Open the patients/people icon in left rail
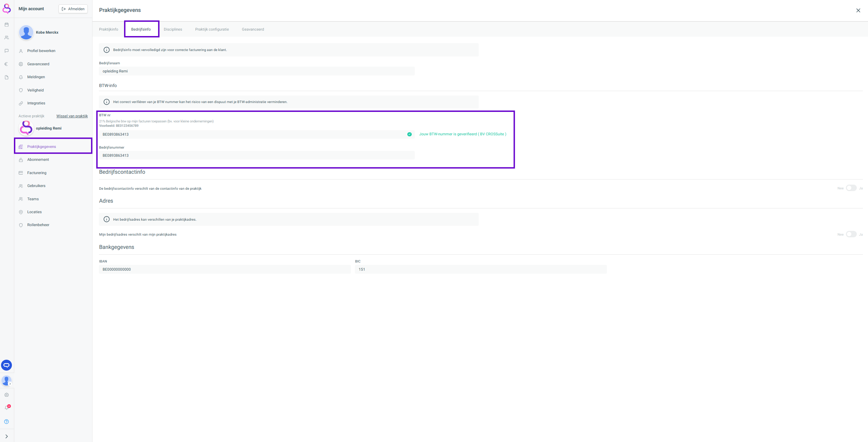The height and width of the screenshot is (442, 868). point(6,38)
